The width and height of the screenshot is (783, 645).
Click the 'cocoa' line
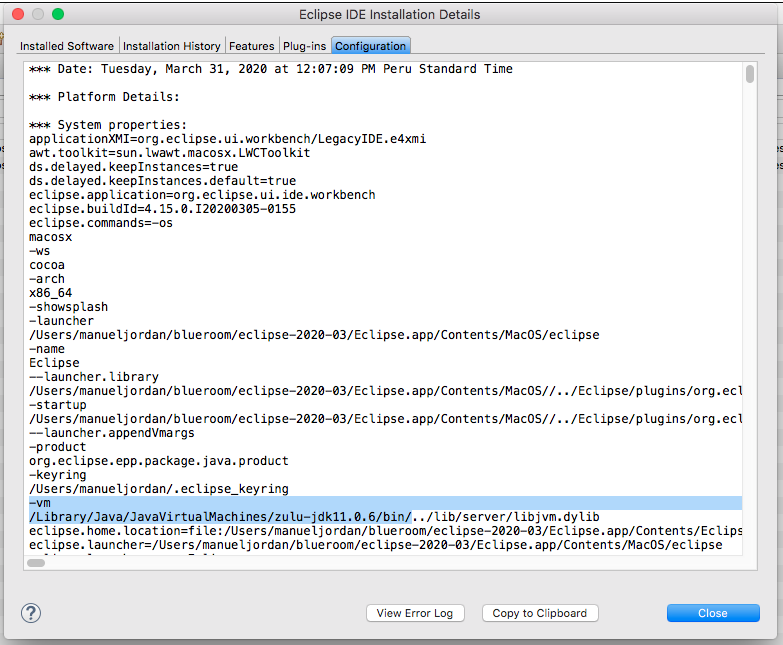tap(47, 265)
